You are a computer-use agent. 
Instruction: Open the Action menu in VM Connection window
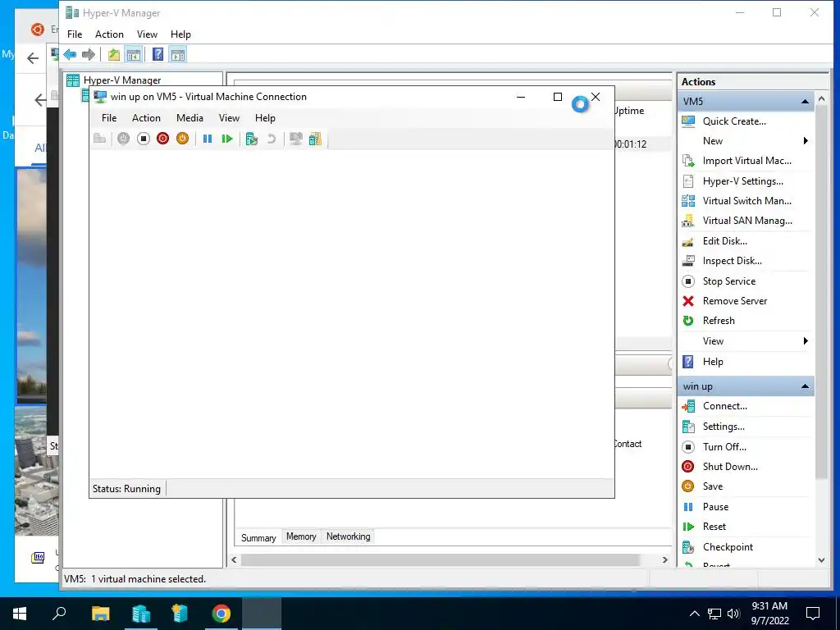[146, 118]
